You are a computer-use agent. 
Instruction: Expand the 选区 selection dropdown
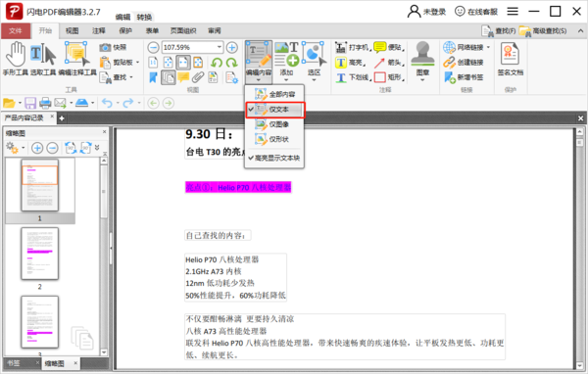pyautogui.click(x=314, y=80)
